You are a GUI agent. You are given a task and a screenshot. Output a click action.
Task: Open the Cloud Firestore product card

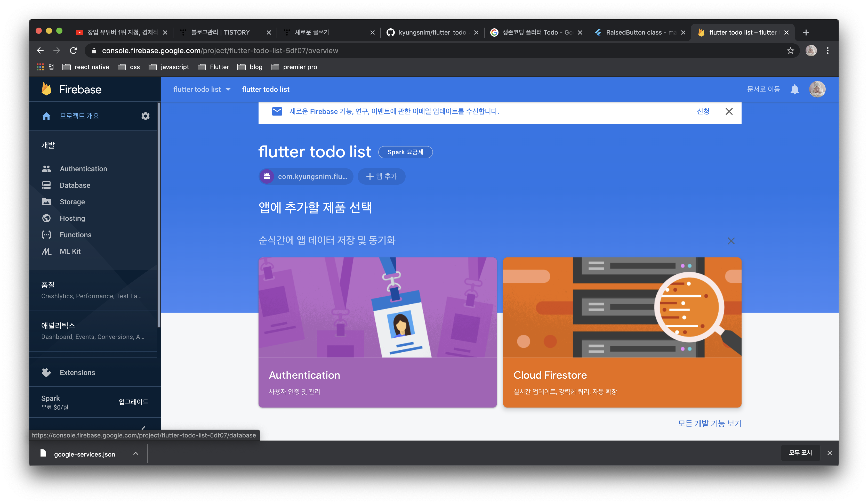pos(622,332)
